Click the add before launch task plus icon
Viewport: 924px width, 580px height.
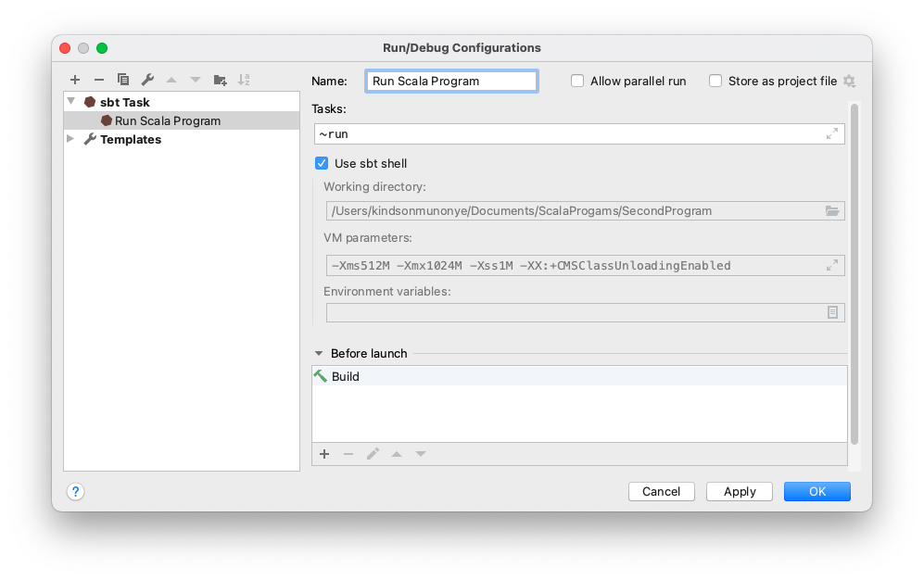click(x=324, y=454)
